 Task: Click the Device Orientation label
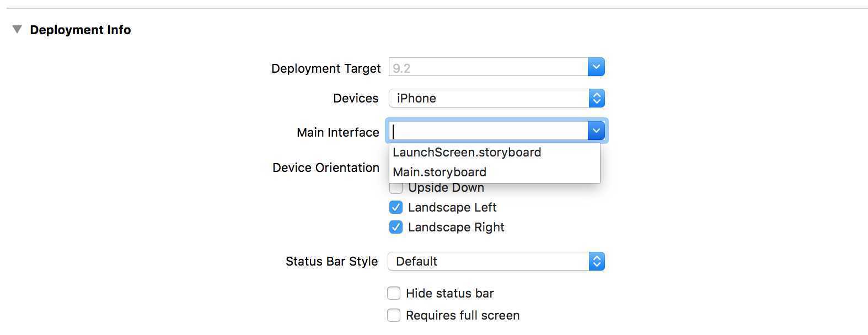[x=326, y=167]
